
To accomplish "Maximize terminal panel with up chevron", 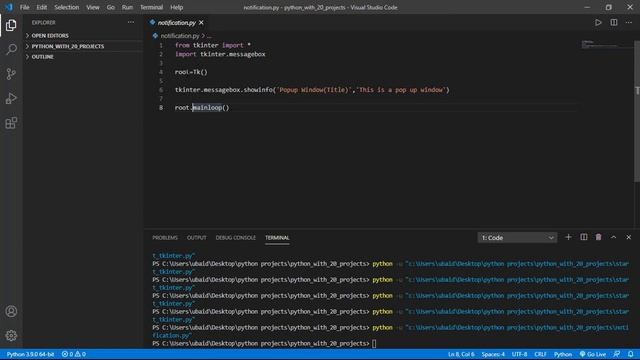I will 613,237.
